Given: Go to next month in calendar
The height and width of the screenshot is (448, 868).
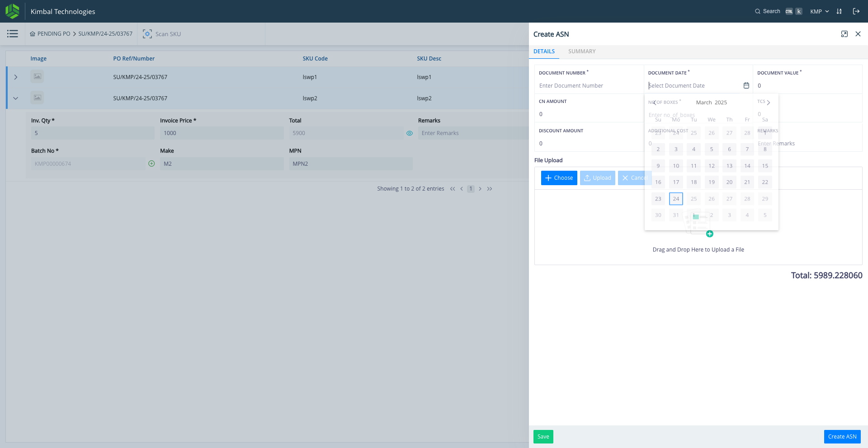Looking at the screenshot, I should coord(769,103).
